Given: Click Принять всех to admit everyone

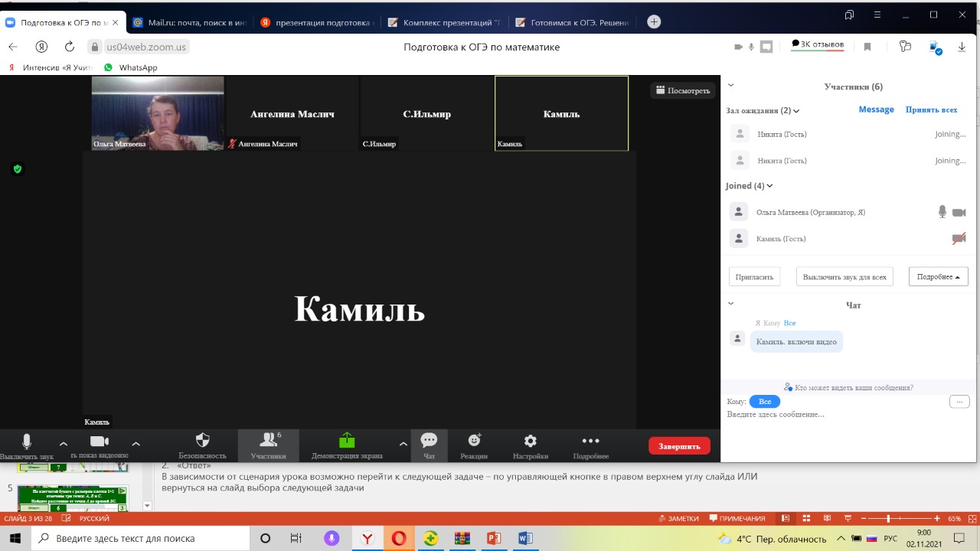Looking at the screenshot, I should tap(931, 110).
